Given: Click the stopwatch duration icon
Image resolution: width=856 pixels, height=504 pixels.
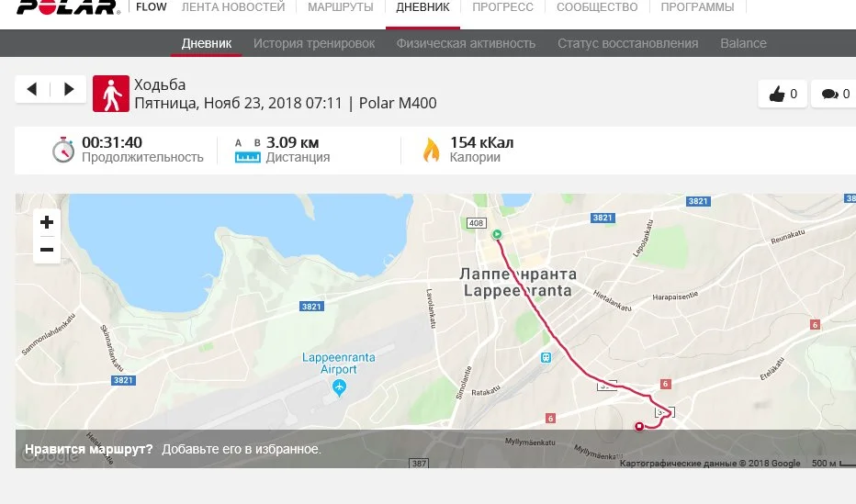Looking at the screenshot, I should point(63,150).
